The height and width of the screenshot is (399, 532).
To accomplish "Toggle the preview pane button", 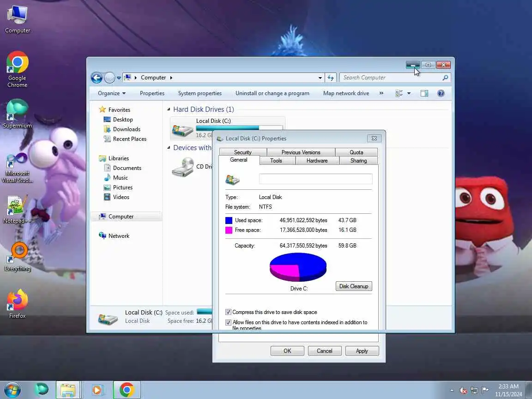I will [x=424, y=93].
